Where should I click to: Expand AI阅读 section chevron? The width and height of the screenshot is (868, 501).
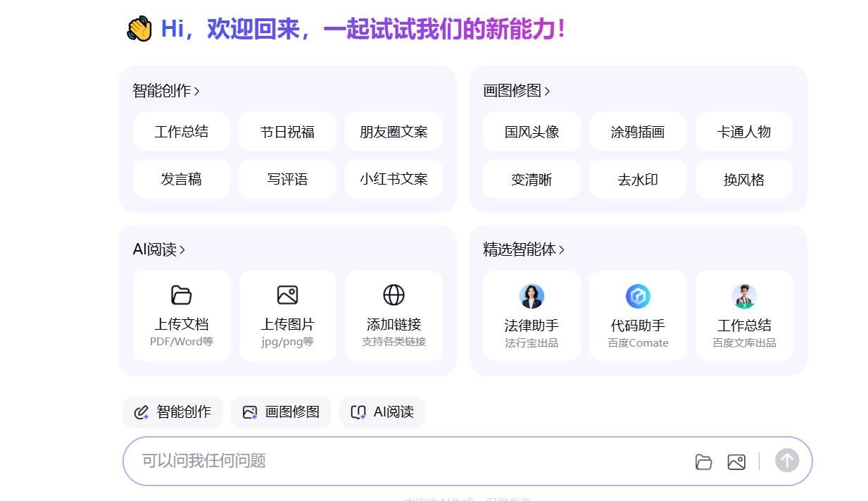click(182, 249)
